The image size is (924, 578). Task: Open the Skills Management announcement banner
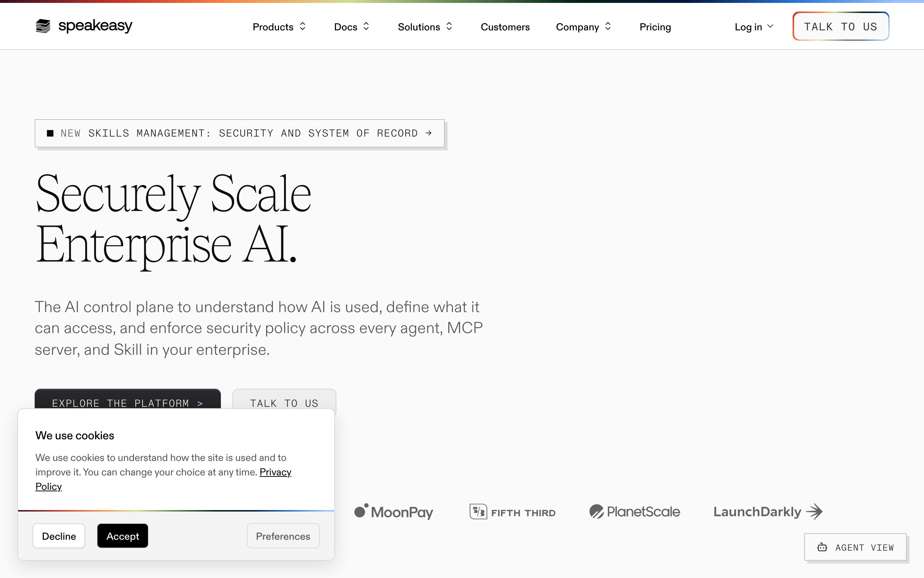tap(239, 133)
